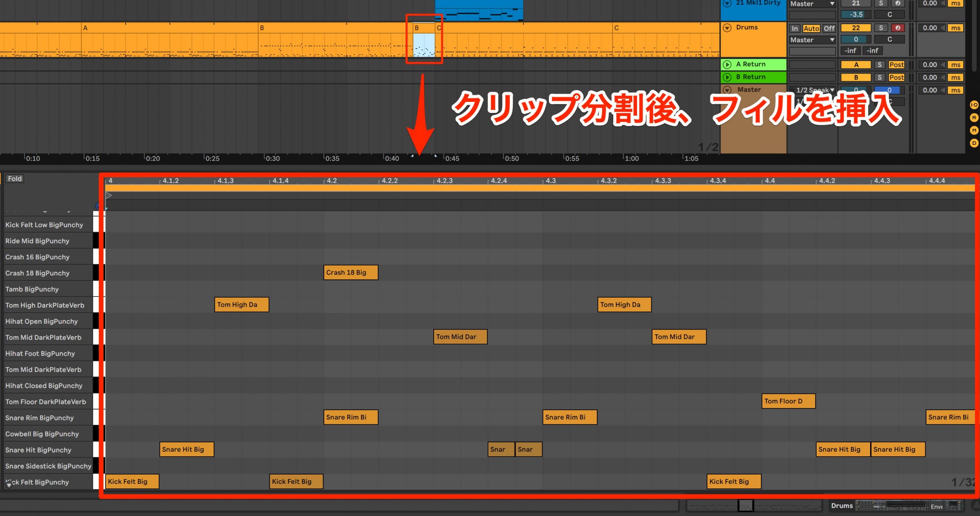Solo the B Return track

coord(880,77)
